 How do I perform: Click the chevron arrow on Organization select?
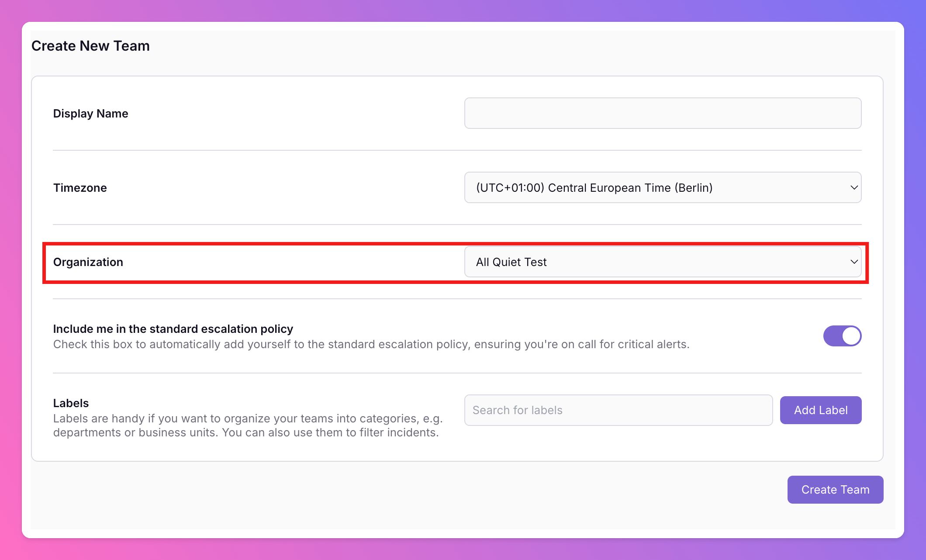853,262
